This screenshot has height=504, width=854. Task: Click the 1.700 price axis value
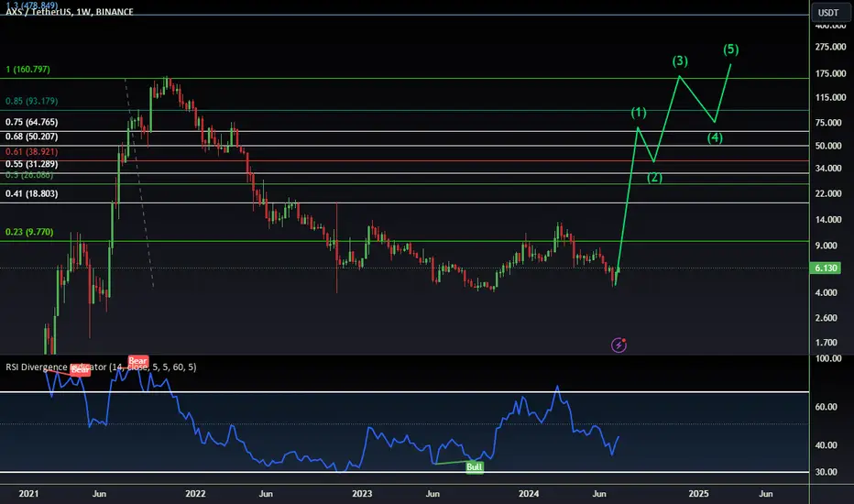(826, 343)
